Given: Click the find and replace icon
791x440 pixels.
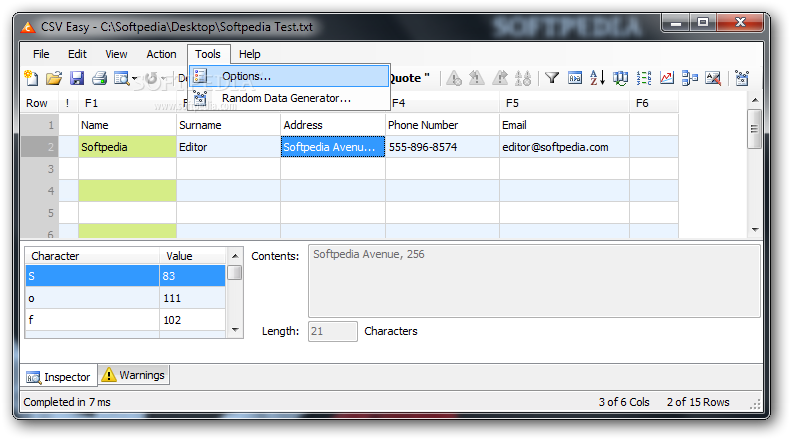Looking at the screenshot, I should (x=575, y=78).
